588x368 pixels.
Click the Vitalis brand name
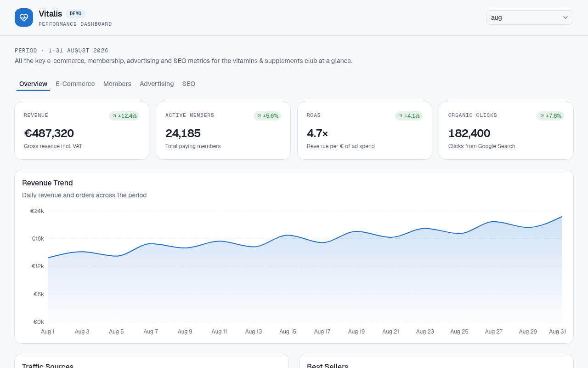pos(50,14)
